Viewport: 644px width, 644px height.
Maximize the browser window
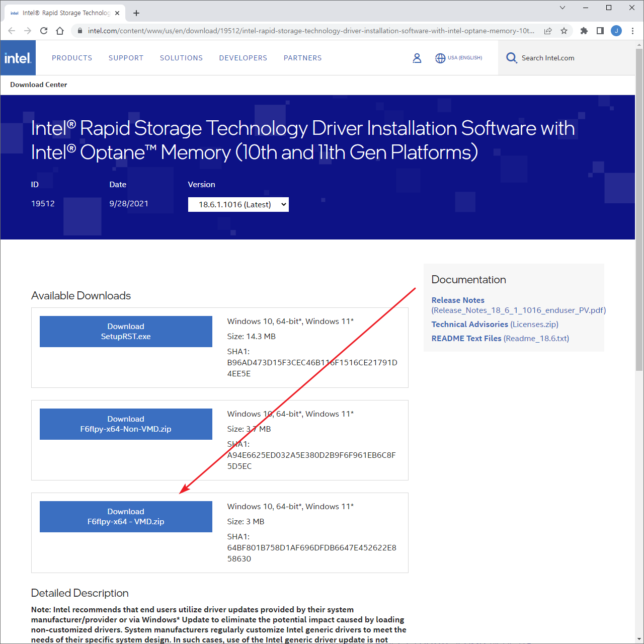click(609, 8)
